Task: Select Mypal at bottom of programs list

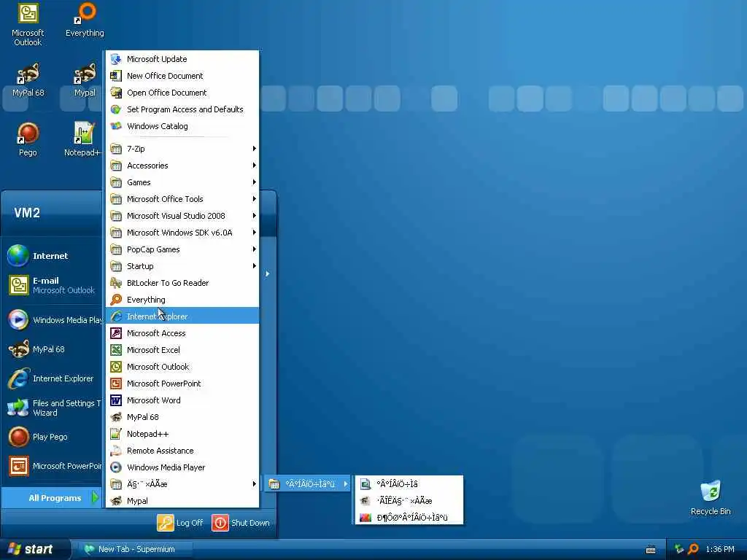Action: point(182,501)
